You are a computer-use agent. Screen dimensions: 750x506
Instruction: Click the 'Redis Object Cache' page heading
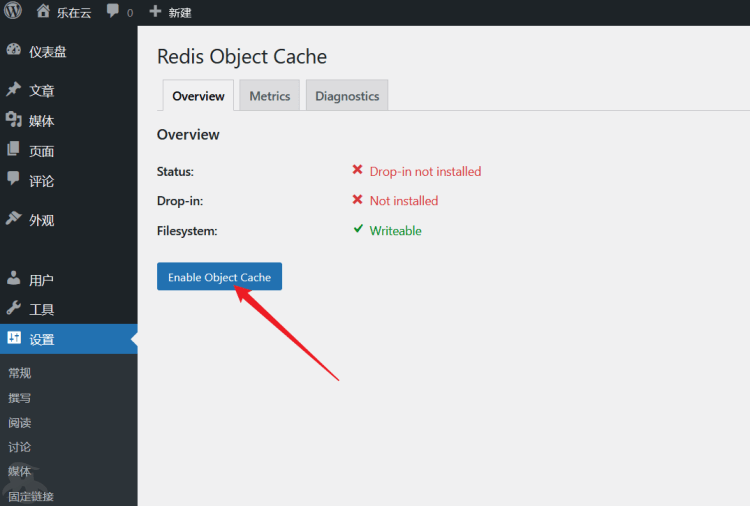click(242, 56)
